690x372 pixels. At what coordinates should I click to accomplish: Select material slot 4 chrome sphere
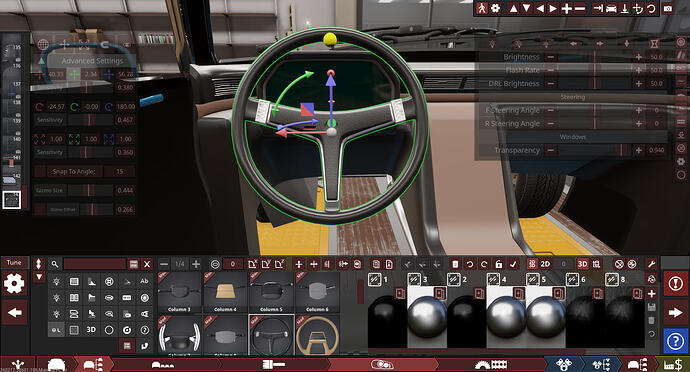click(505, 317)
